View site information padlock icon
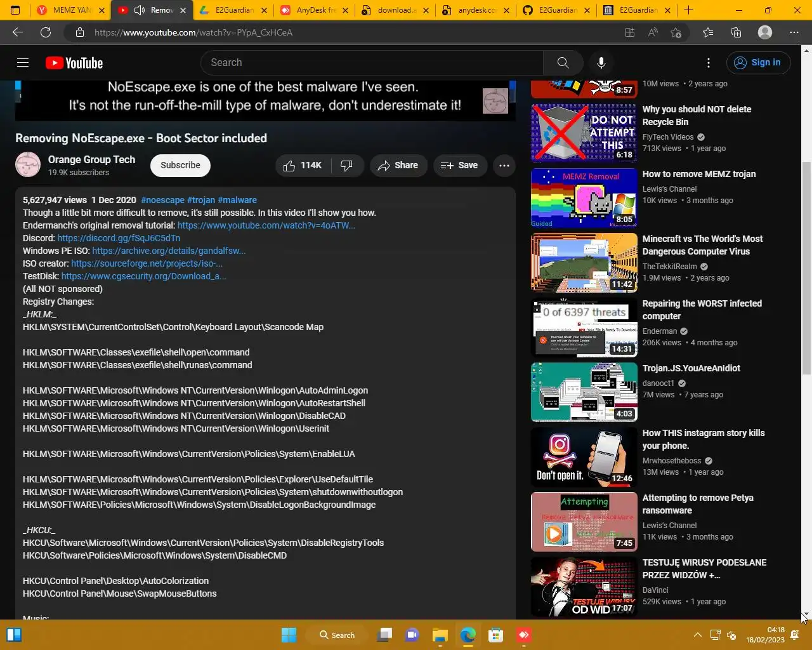This screenshot has width=812, height=650. pyautogui.click(x=79, y=32)
